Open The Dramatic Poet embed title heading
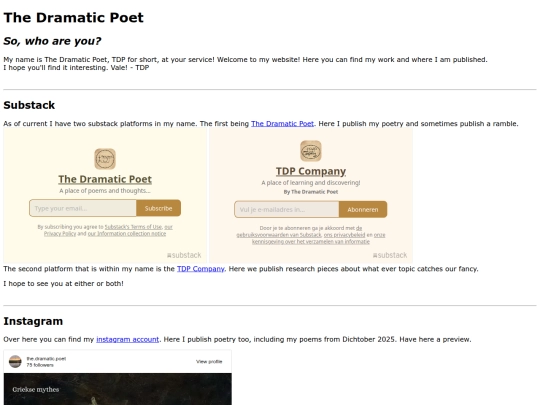 (105, 179)
